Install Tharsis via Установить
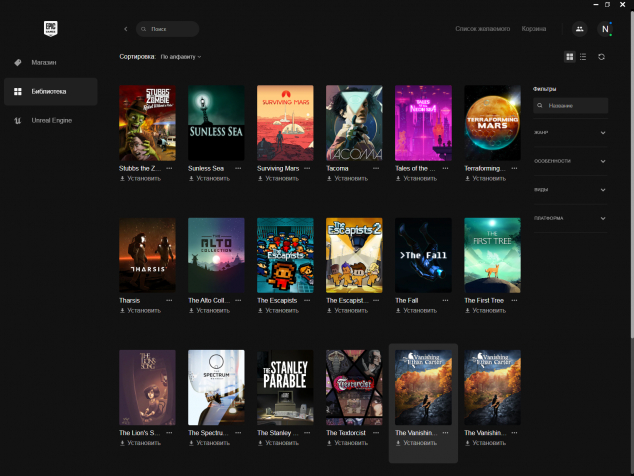 pos(140,311)
